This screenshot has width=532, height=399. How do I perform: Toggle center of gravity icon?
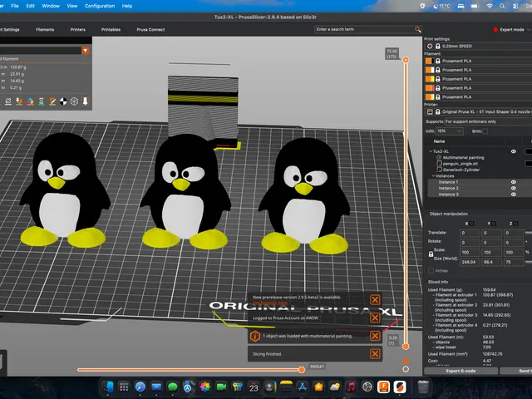click(63, 101)
